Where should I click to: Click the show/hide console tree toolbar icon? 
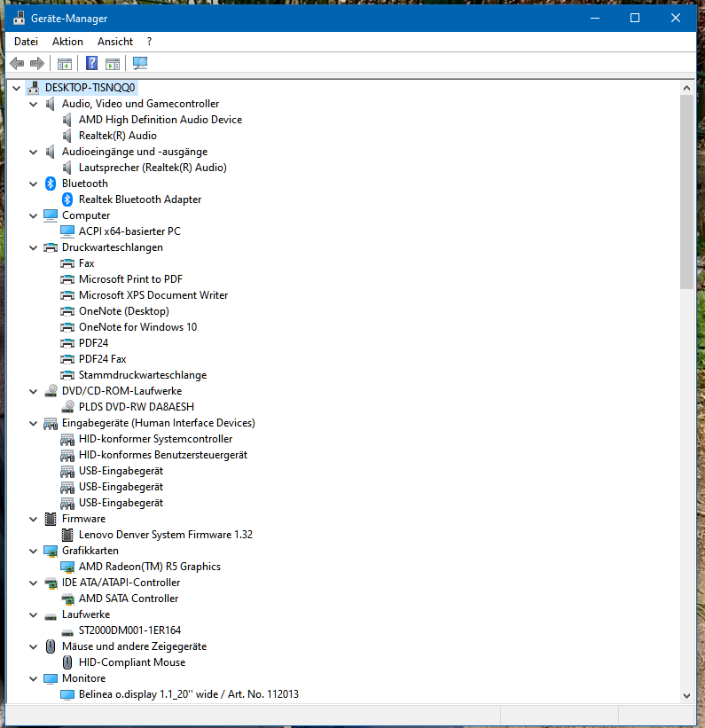[65, 64]
